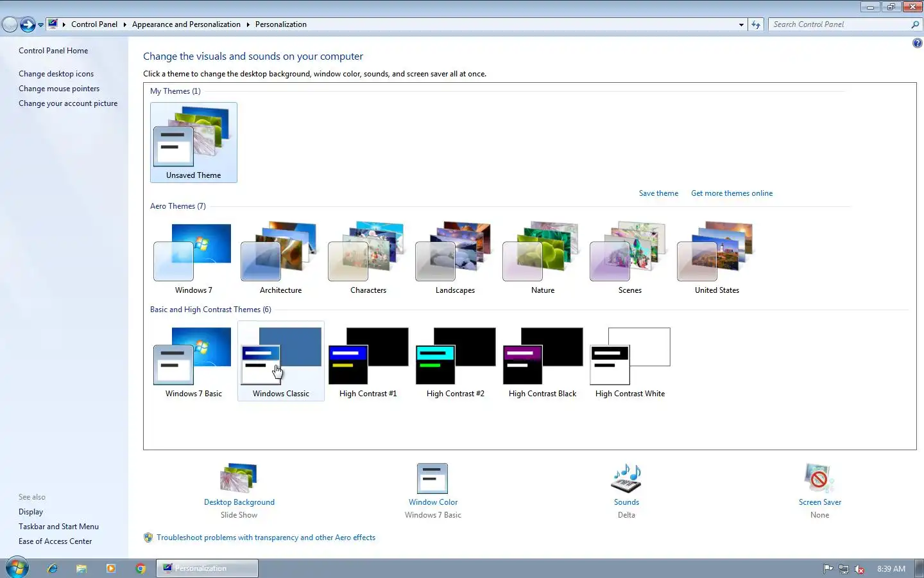Launch Internet Explorer from taskbar
This screenshot has width=924, height=578.
[53, 568]
